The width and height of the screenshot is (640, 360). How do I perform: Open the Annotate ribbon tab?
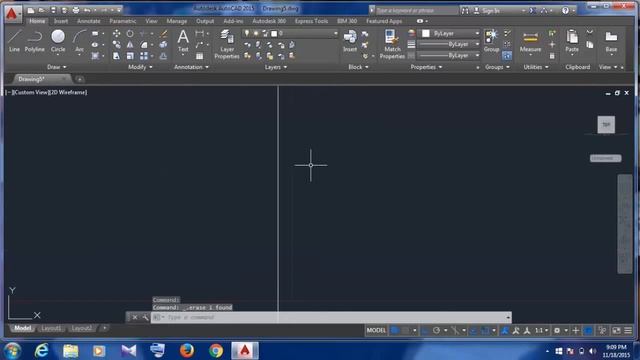[89, 21]
